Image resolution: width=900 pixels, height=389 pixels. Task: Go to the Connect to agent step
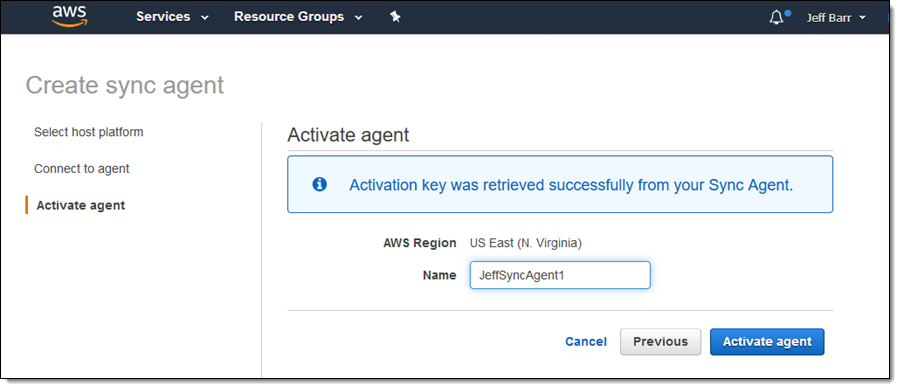(x=82, y=169)
